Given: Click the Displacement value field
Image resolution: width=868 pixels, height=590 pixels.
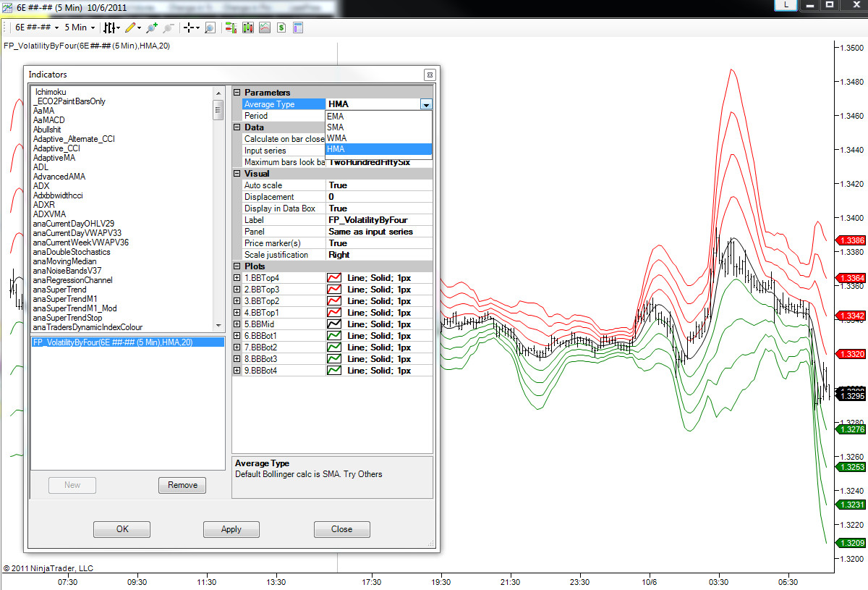Looking at the screenshot, I should (379, 197).
